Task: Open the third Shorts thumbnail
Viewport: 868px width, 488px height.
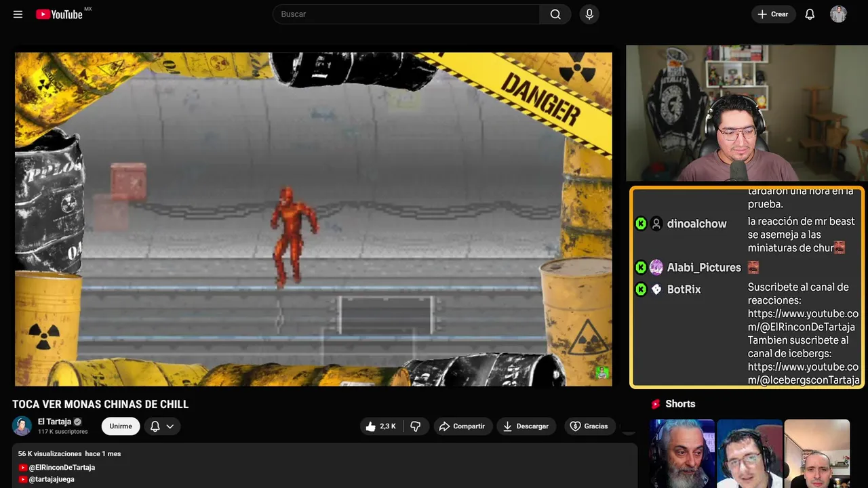Action: [x=817, y=453]
